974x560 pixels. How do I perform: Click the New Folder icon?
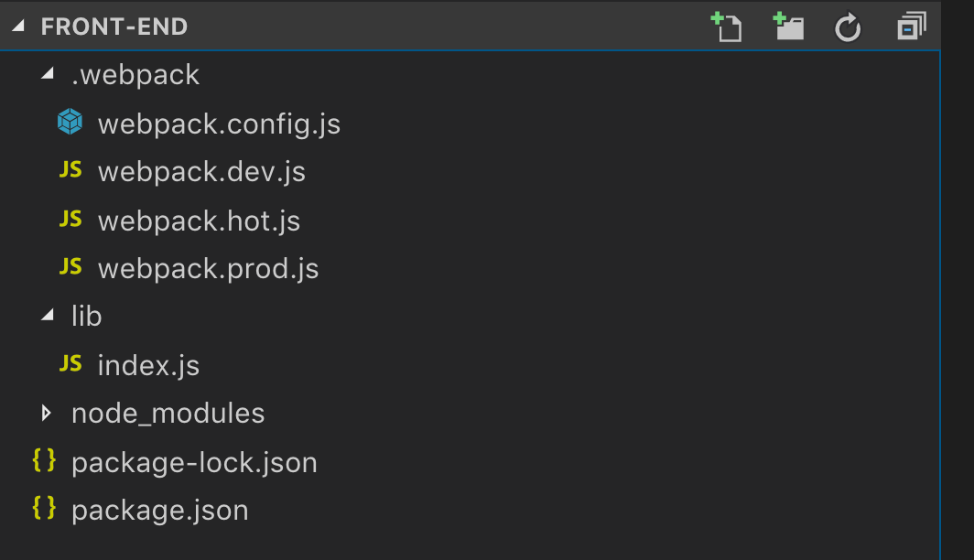click(x=787, y=27)
